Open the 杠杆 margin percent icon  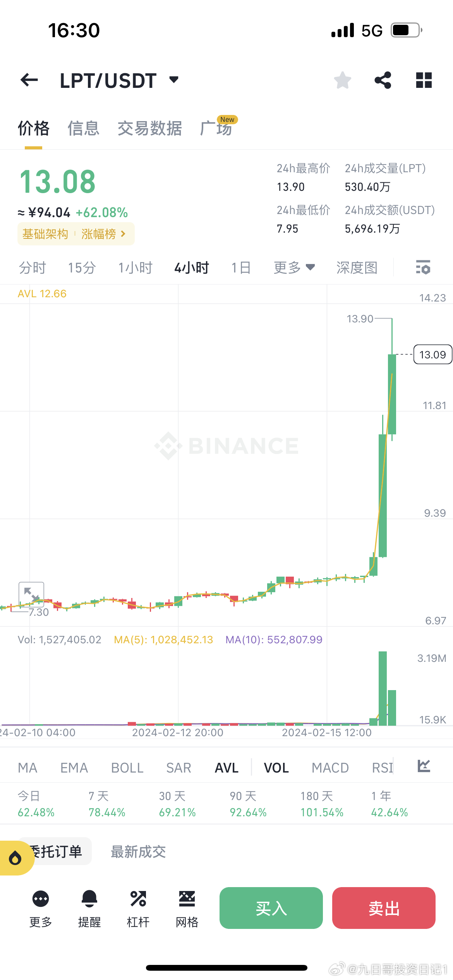click(x=138, y=908)
